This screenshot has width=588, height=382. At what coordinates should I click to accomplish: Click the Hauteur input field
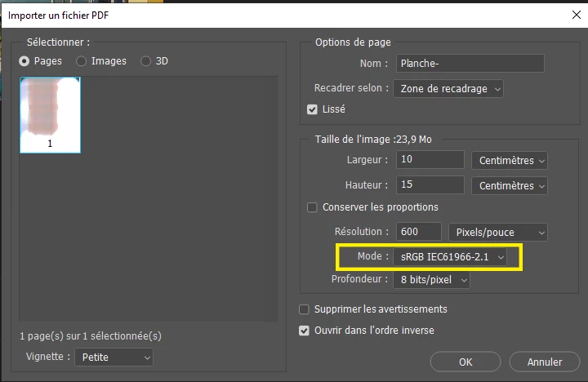(x=430, y=184)
